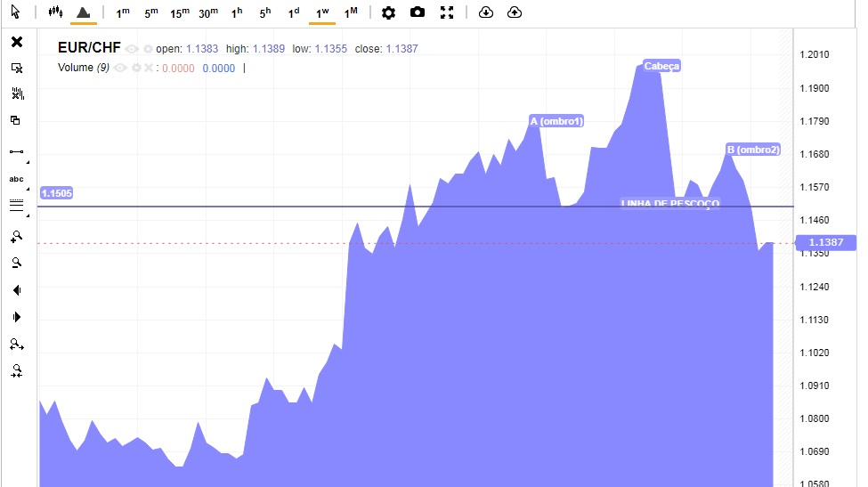868x487 pixels.
Task: Take a chart snapshot with camera icon
Action: click(418, 12)
